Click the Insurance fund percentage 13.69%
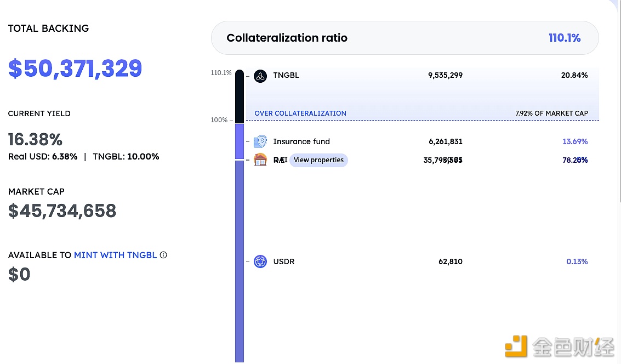 [575, 141]
